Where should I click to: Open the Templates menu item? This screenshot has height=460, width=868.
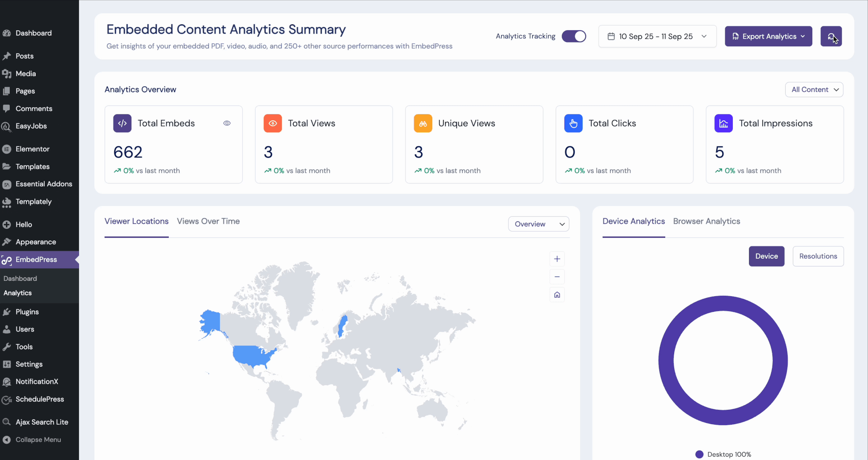point(39,166)
